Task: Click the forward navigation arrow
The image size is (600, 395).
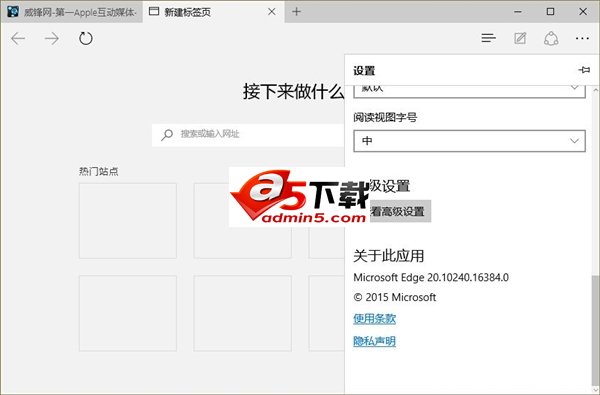Action: pos(52,39)
